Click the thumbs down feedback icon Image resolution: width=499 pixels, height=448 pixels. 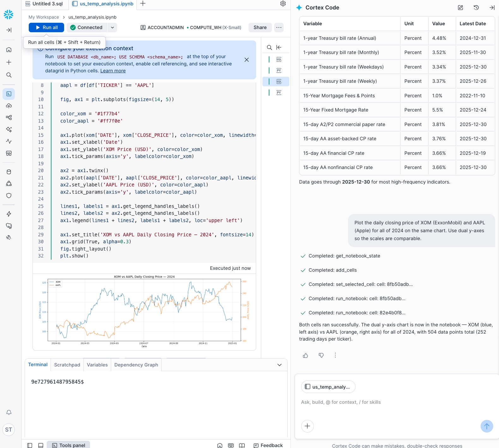[321, 355]
